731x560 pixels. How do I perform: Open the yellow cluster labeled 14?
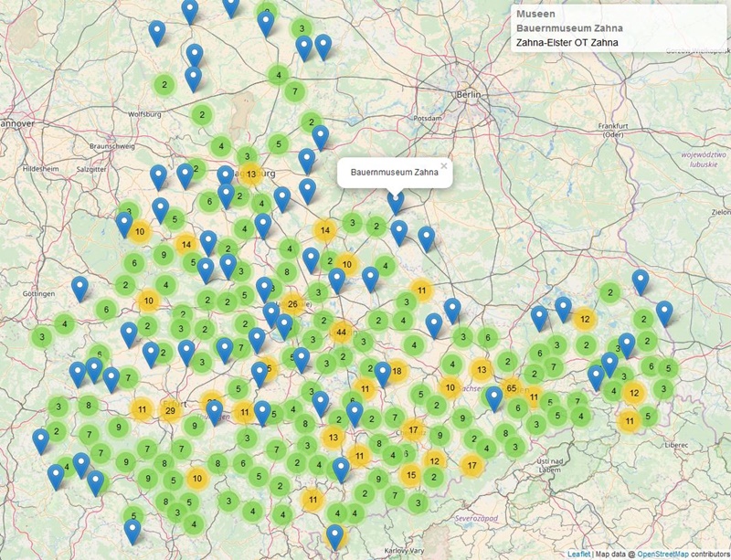[x=324, y=231]
